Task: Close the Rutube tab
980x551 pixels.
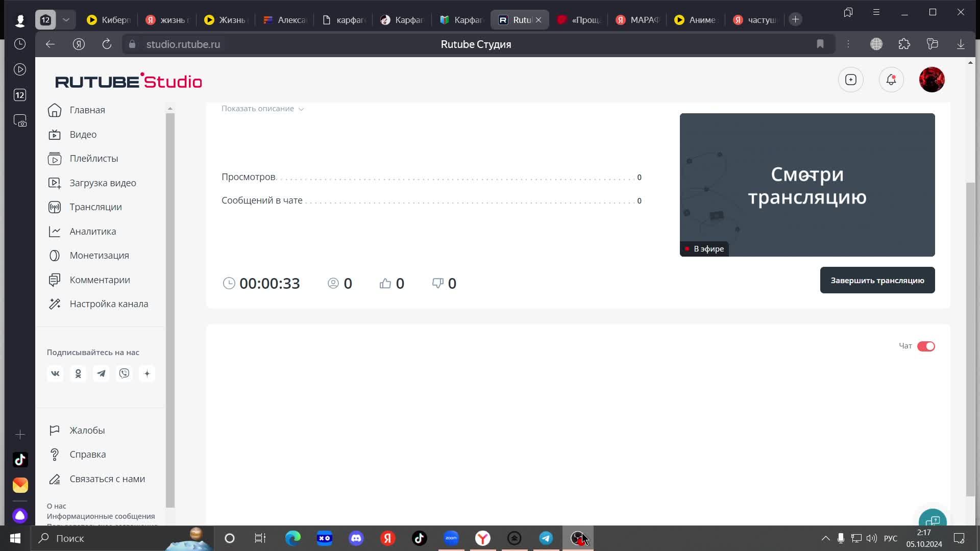Action: 538,20
